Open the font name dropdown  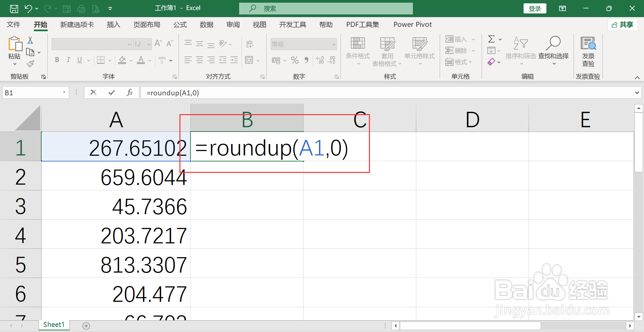(x=129, y=44)
